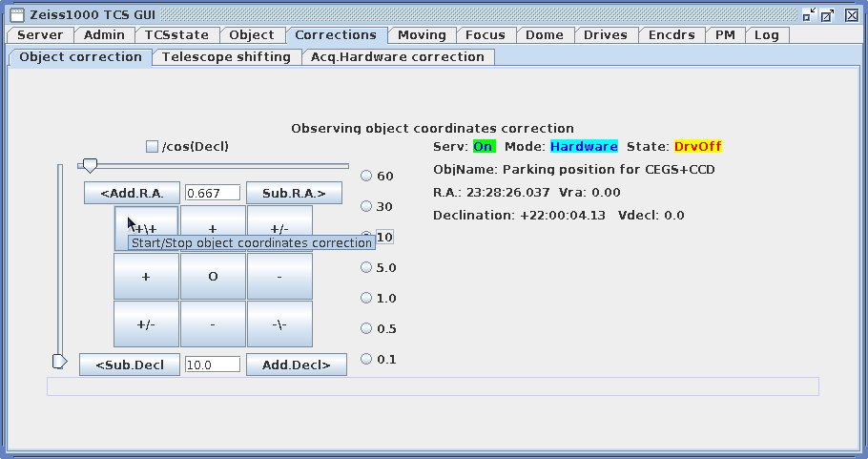Click the ObjName Parking position text
The width and height of the screenshot is (868, 459).
pyautogui.click(x=574, y=170)
